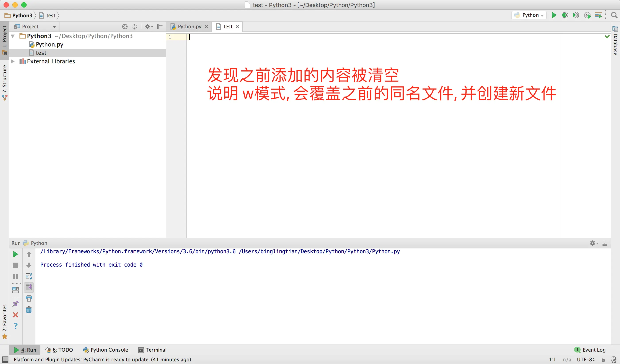
Task: Run with coverage icon in toolbar
Action: point(576,15)
